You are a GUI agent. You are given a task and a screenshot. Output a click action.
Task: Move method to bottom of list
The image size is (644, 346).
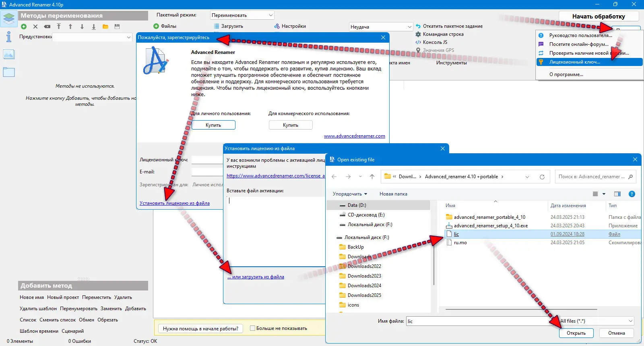coord(94,27)
